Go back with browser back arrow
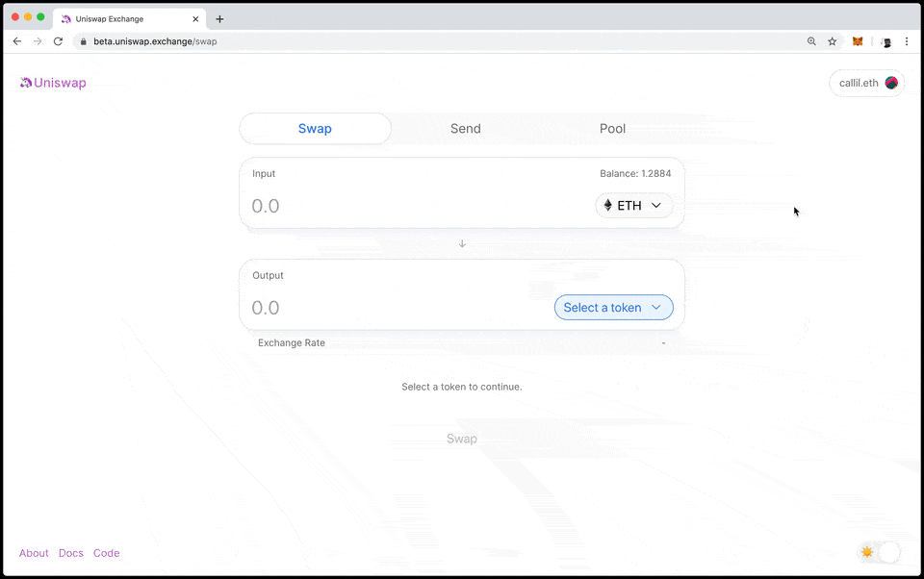Image resolution: width=924 pixels, height=579 pixels. (17, 41)
